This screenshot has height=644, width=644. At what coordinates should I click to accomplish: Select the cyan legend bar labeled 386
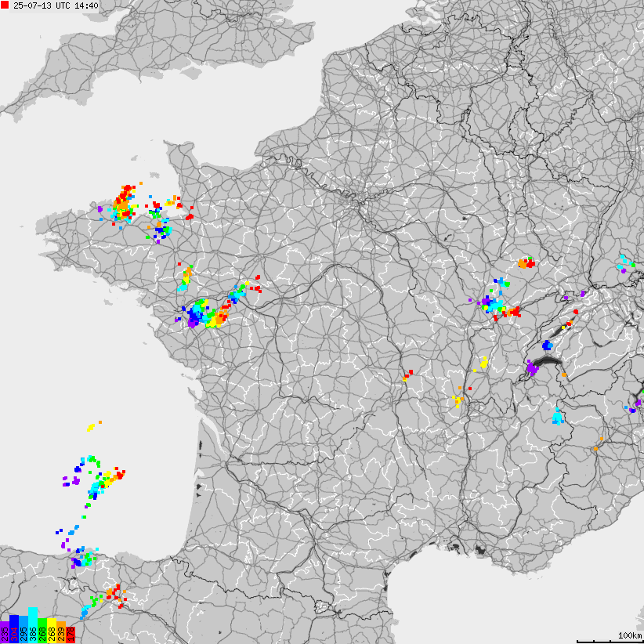click(33, 625)
